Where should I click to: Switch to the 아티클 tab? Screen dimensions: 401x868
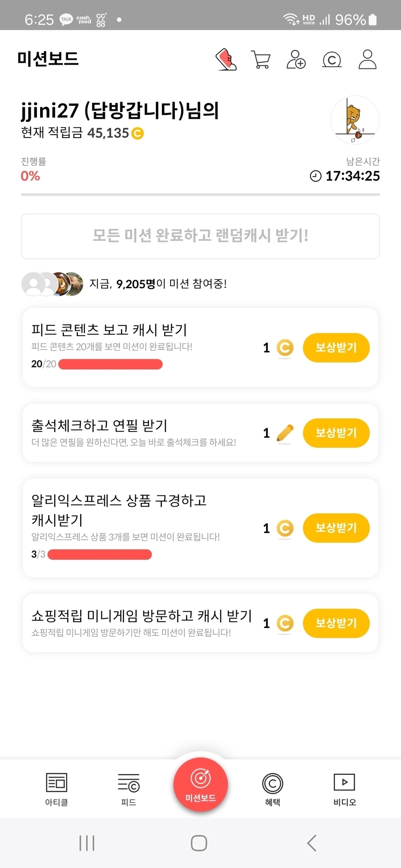(x=57, y=789)
